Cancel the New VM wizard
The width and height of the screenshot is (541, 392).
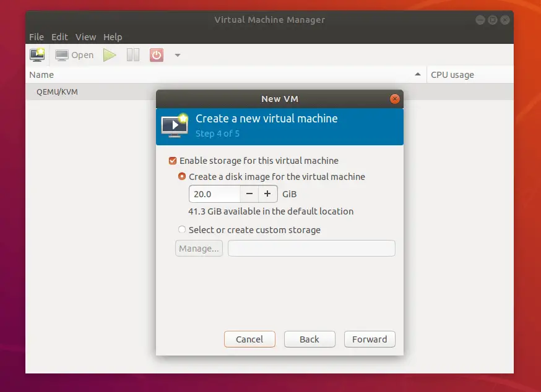[249, 339]
